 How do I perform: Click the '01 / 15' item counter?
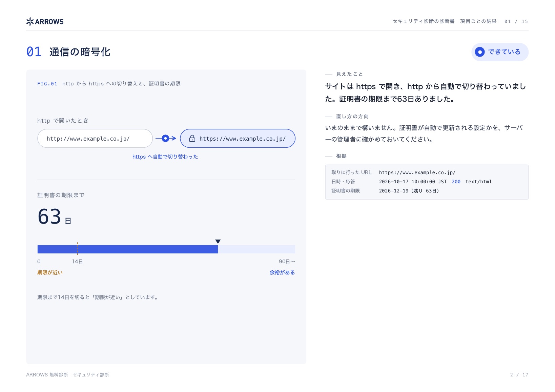(x=516, y=21)
